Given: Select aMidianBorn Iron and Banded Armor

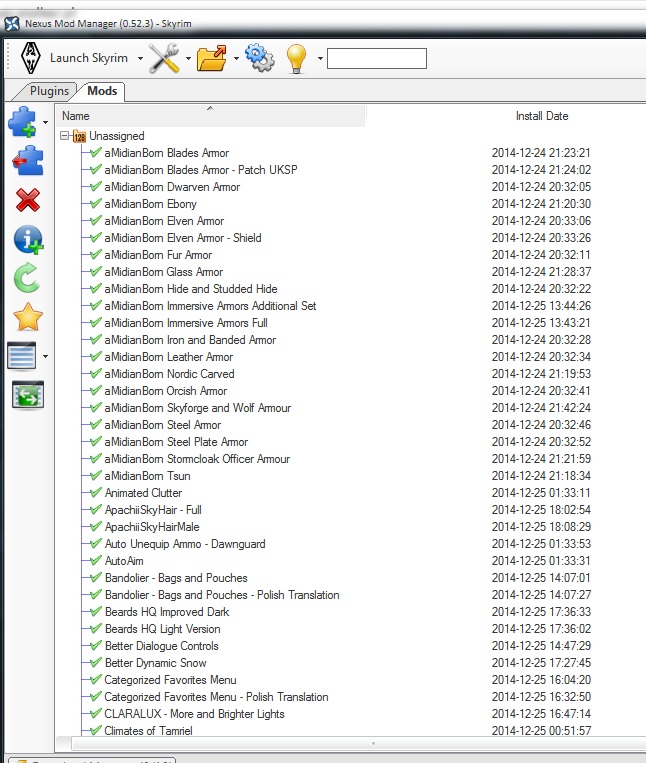Looking at the screenshot, I should click(x=190, y=340).
